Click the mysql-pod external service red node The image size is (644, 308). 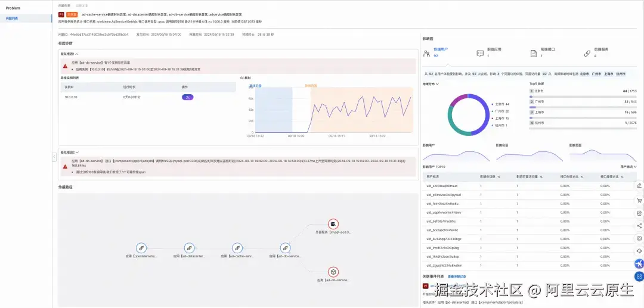point(333,224)
